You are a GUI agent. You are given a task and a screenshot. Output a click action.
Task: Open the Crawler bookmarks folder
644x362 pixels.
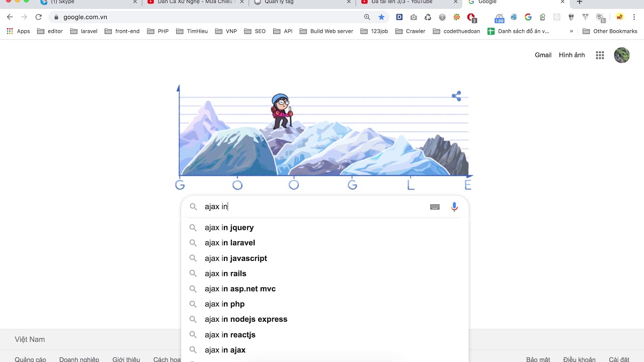411,31
